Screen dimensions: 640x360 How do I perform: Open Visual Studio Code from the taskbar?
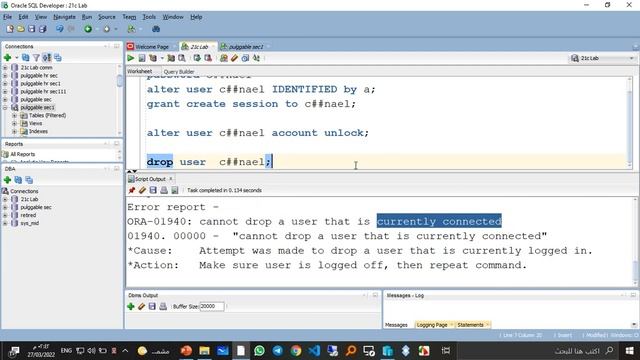pyautogui.click(x=314, y=351)
